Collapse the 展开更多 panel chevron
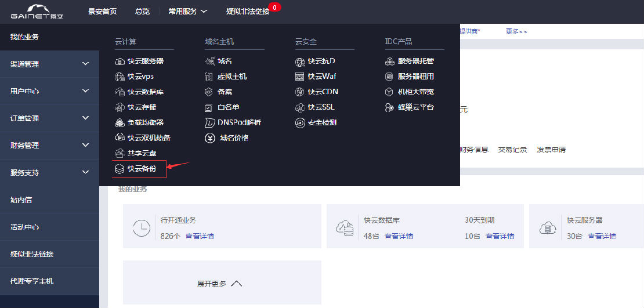 (x=236, y=284)
